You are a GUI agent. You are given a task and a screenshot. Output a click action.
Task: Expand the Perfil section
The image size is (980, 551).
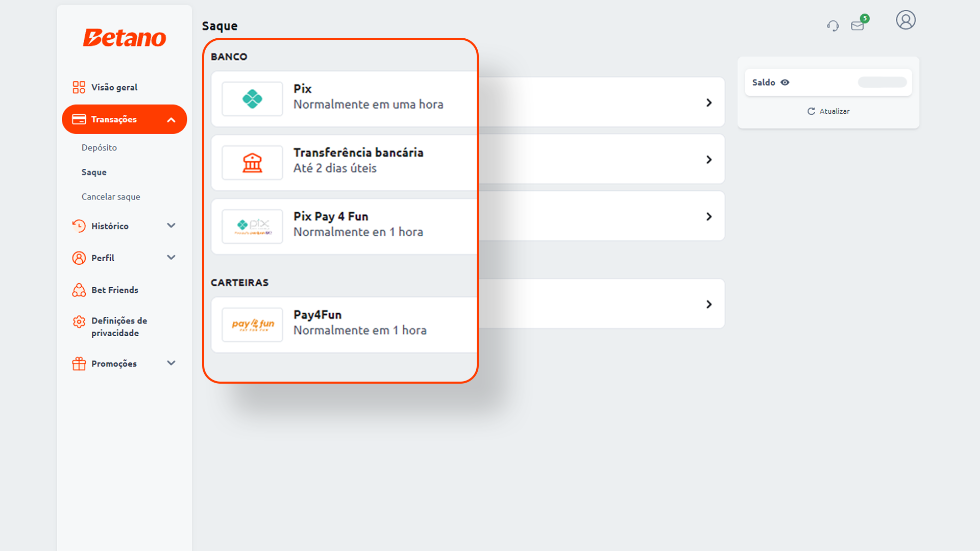click(x=171, y=258)
